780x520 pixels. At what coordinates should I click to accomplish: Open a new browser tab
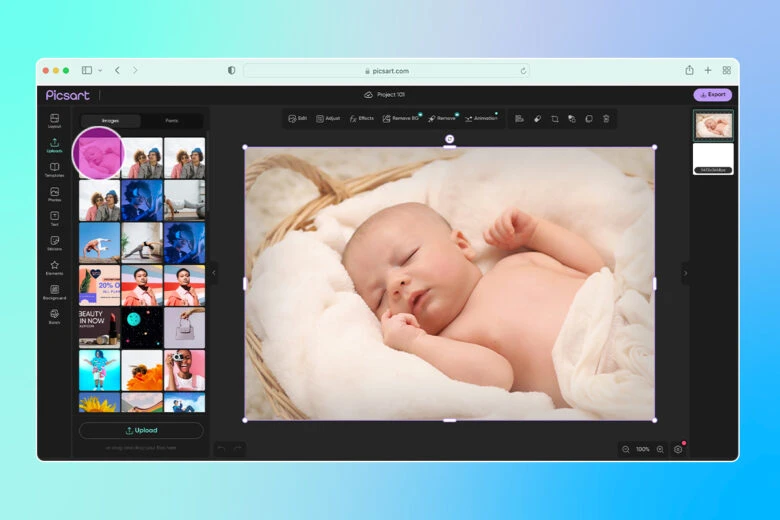pos(708,70)
